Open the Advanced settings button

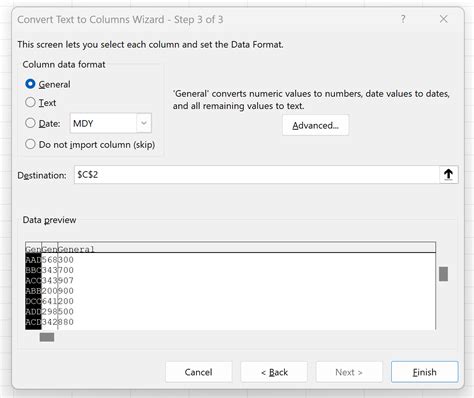click(x=315, y=125)
